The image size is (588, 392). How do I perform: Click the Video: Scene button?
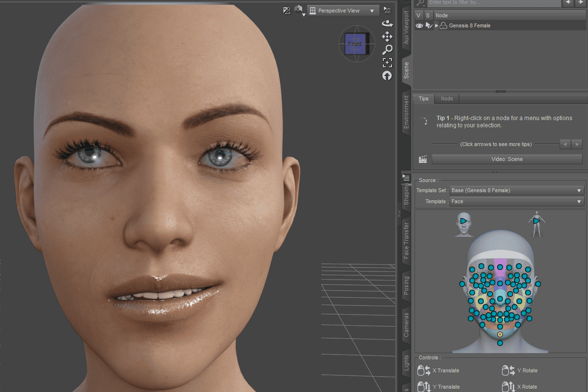[507, 159]
